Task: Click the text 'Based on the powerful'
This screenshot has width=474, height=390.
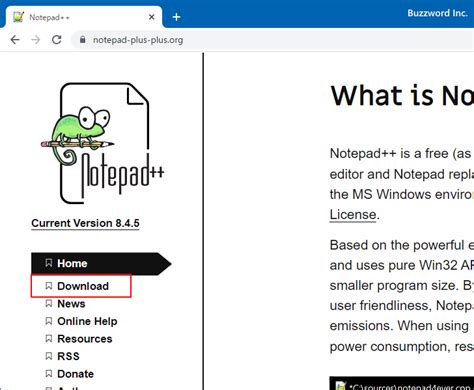Action: tap(397, 245)
